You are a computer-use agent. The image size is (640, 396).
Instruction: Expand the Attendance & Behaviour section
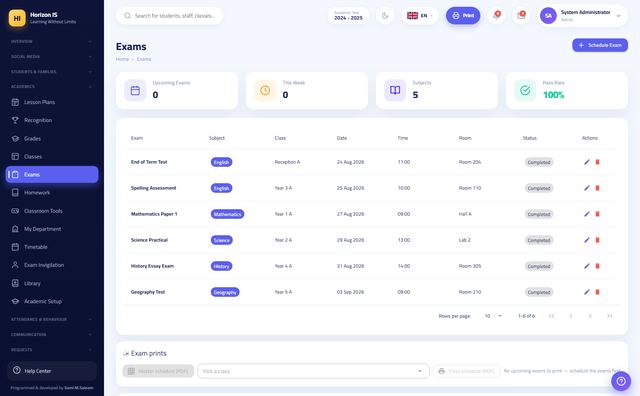click(51, 319)
